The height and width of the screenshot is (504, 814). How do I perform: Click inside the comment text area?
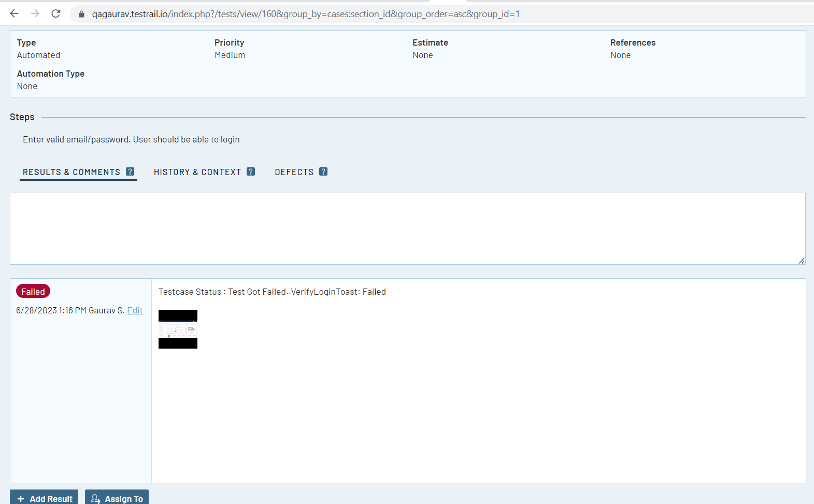[407, 228]
